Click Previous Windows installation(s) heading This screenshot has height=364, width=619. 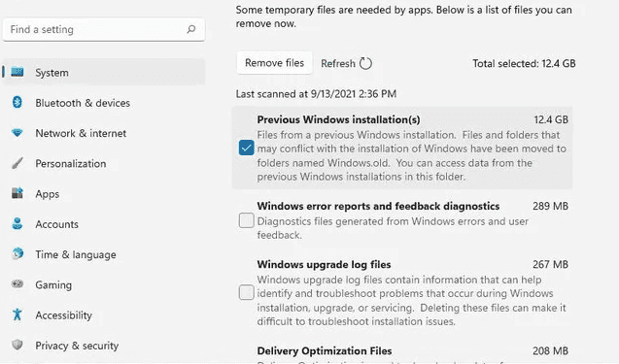[x=338, y=119]
